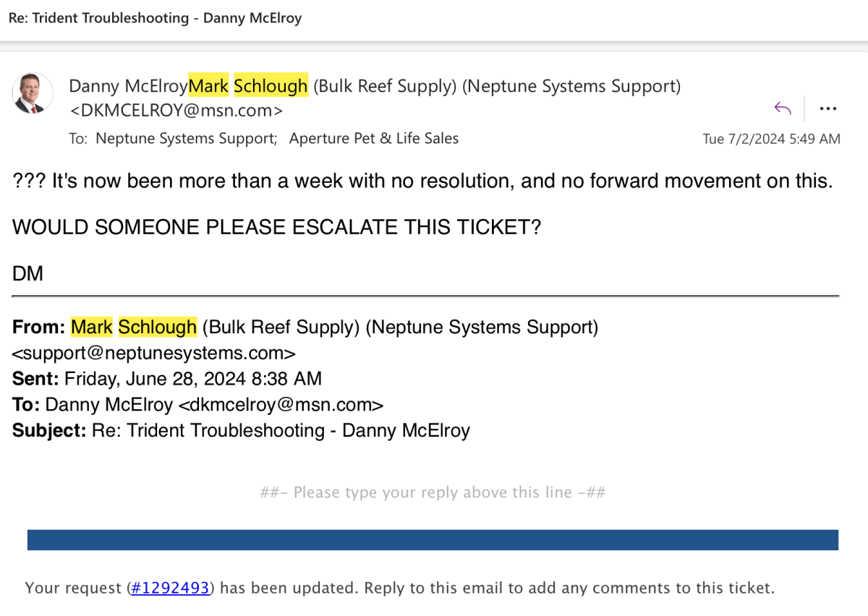
Task: Click the reply arrow icon
Action: pos(782,108)
